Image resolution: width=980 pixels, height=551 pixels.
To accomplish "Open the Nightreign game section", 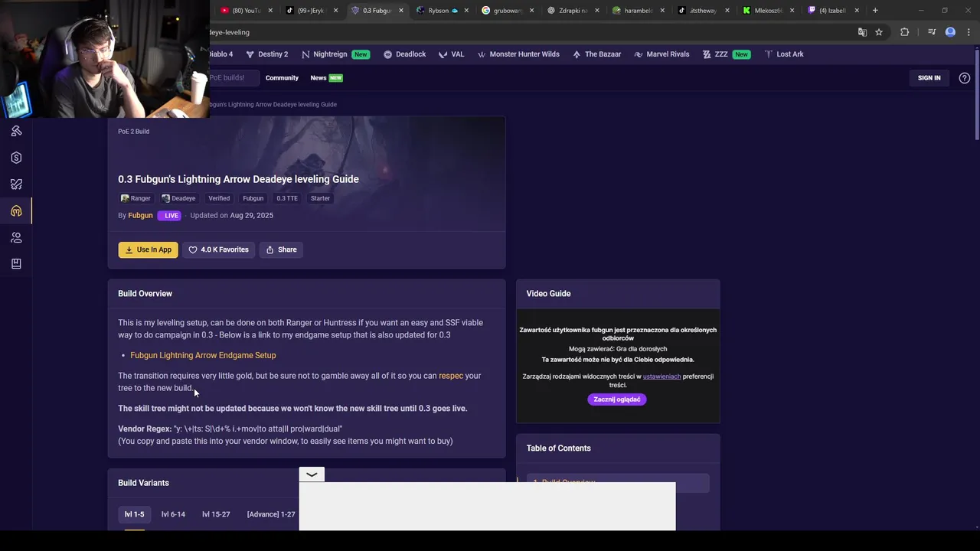I will pyautogui.click(x=335, y=54).
